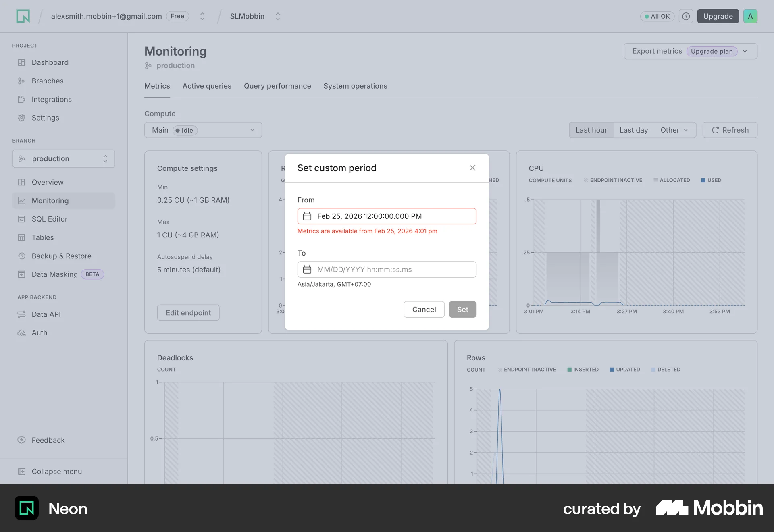Select the Last day time range
This screenshot has width=774, height=532.
tap(634, 130)
